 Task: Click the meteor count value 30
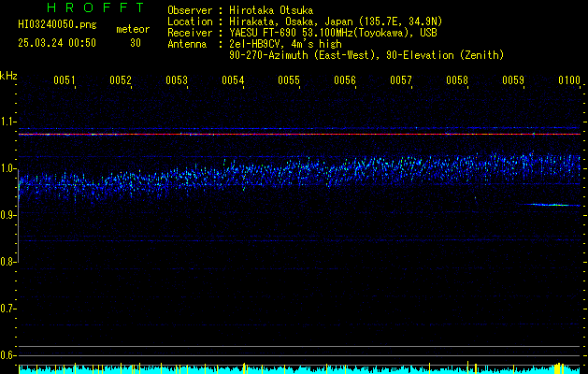click(x=136, y=43)
